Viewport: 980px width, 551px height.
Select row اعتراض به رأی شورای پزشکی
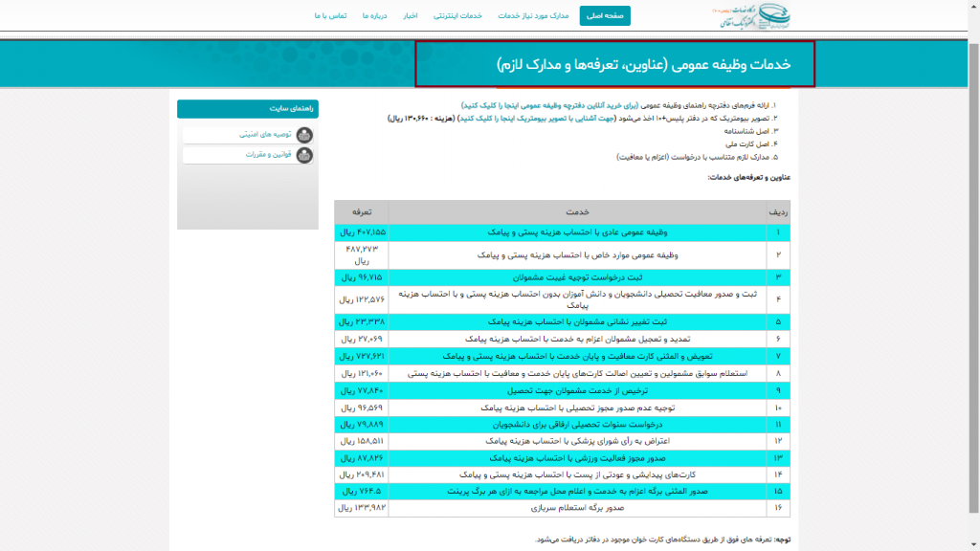point(562,441)
